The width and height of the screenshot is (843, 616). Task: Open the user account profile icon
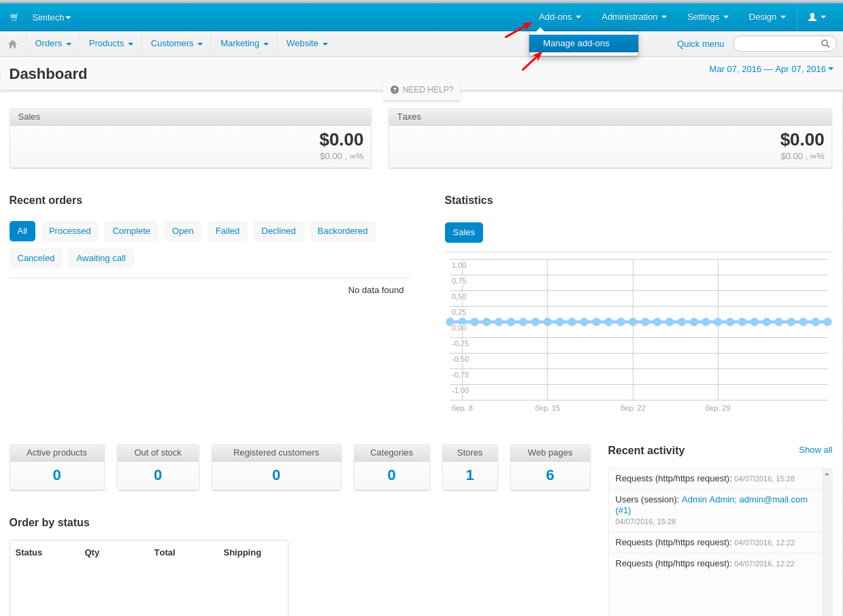[x=817, y=17]
